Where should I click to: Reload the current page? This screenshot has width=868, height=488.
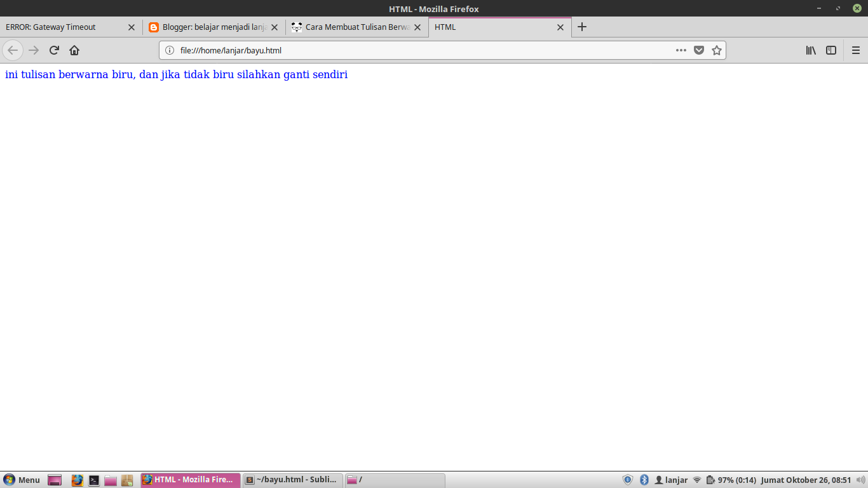tap(54, 50)
